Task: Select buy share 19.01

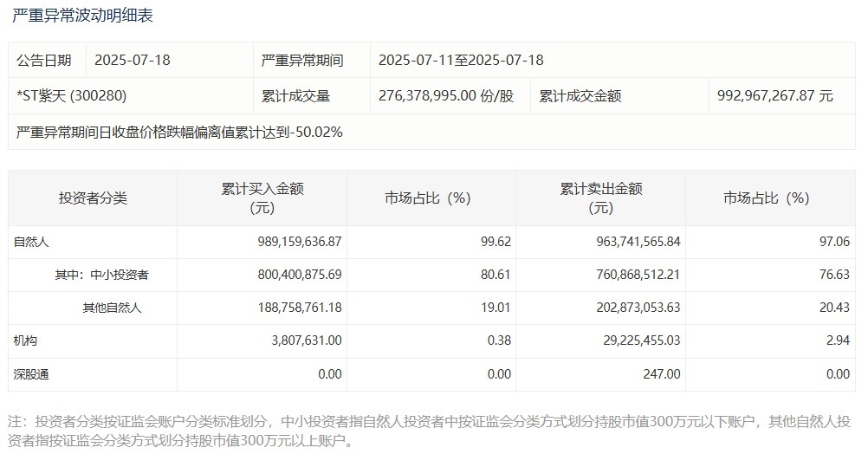Action: tap(496, 308)
